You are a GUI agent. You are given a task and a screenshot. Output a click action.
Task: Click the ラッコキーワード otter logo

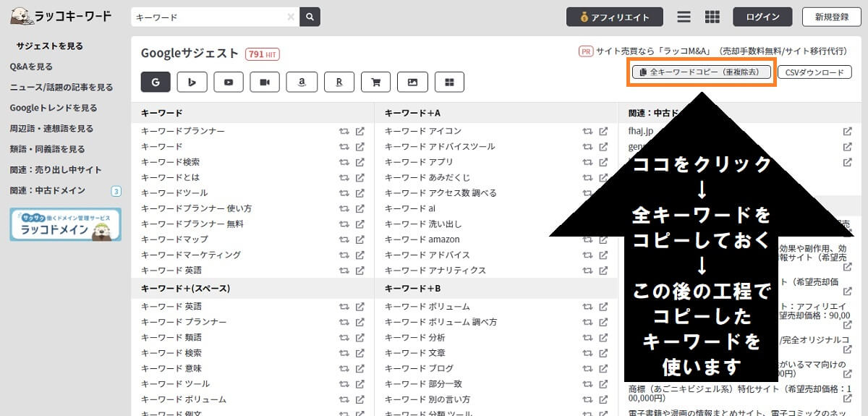(x=61, y=16)
